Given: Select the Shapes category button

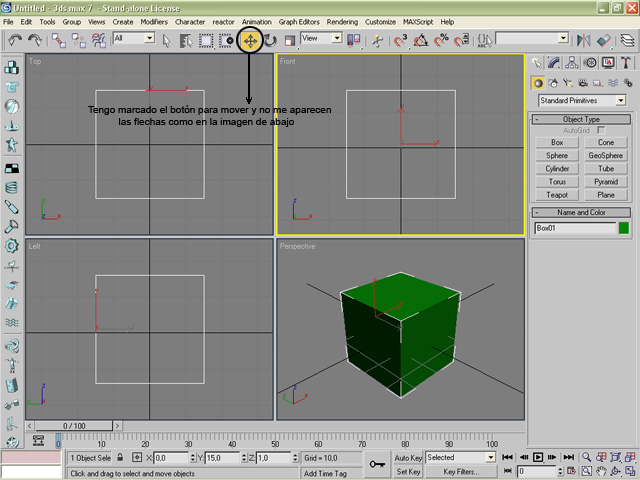Looking at the screenshot, I should tap(553, 83).
